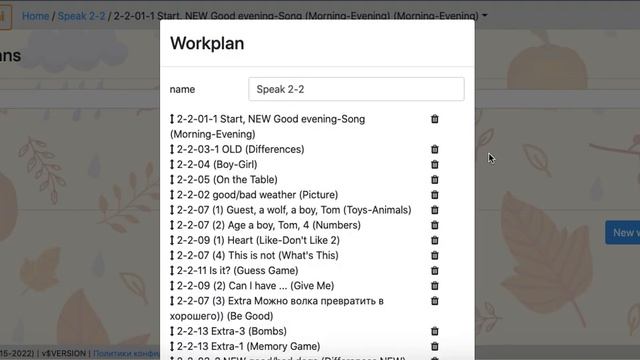Delete the 2-2-07 (1) Guest, a wolf item

click(435, 209)
